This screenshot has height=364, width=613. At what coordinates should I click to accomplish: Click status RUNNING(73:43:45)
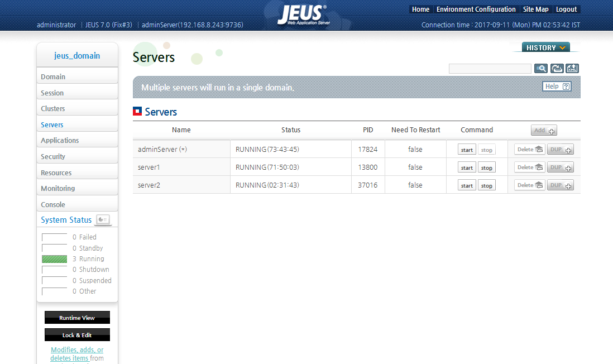(x=267, y=150)
